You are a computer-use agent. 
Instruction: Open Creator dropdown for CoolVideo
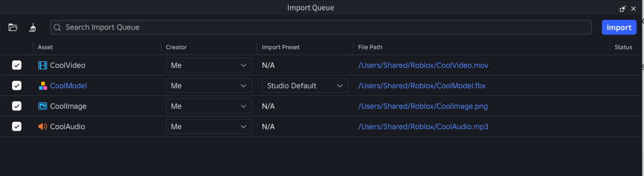(x=209, y=65)
